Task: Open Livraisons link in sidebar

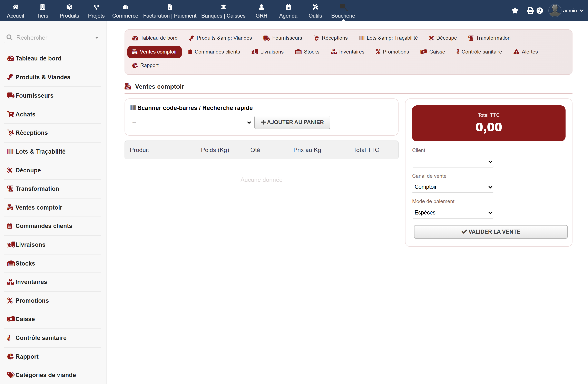Action: (x=30, y=244)
